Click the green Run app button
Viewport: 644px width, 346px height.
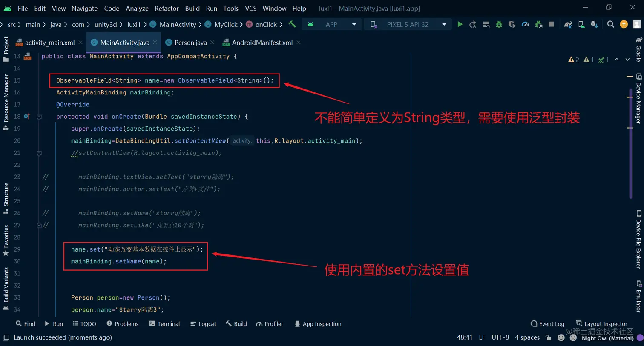[460, 25]
